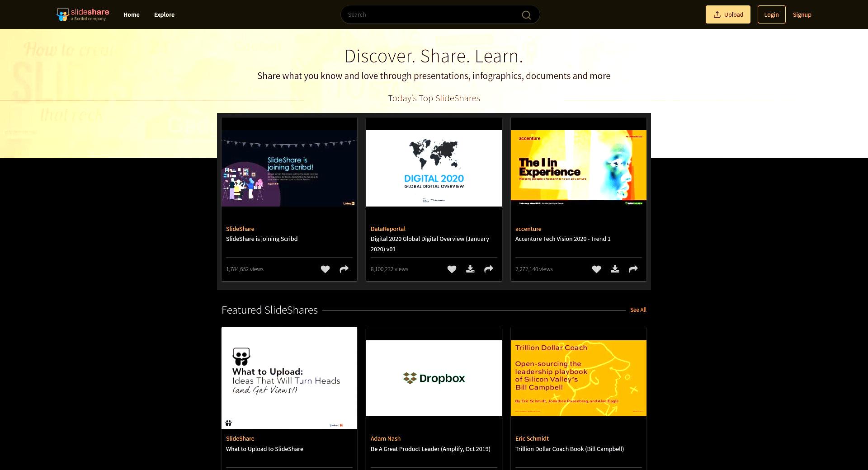This screenshot has width=868, height=470.
Task: Open the Digital 2020 world map thumbnail
Action: click(434, 168)
